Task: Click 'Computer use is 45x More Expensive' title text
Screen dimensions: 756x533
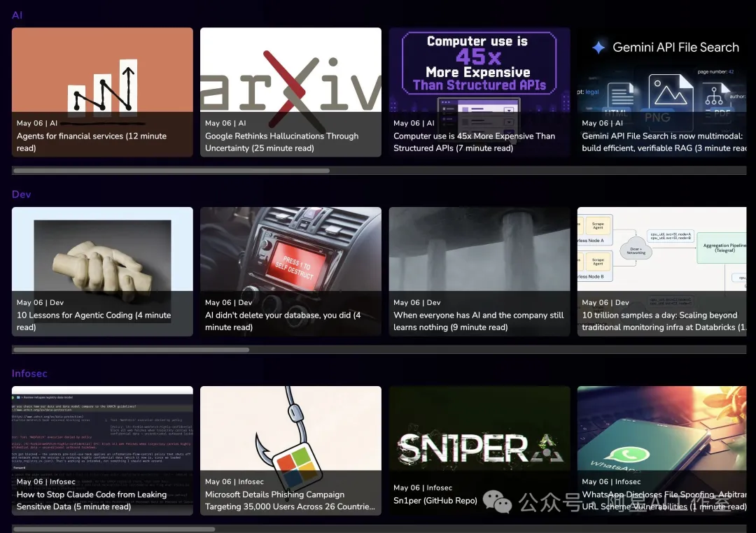Action: pos(474,142)
